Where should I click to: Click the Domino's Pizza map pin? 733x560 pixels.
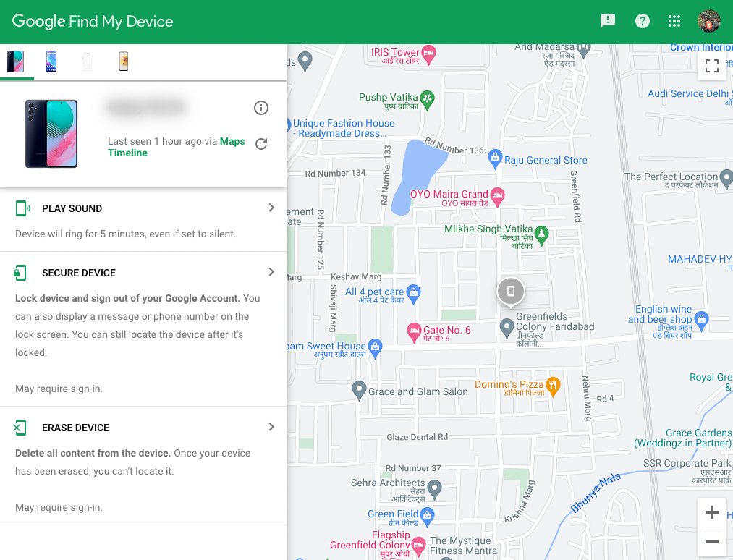(553, 385)
